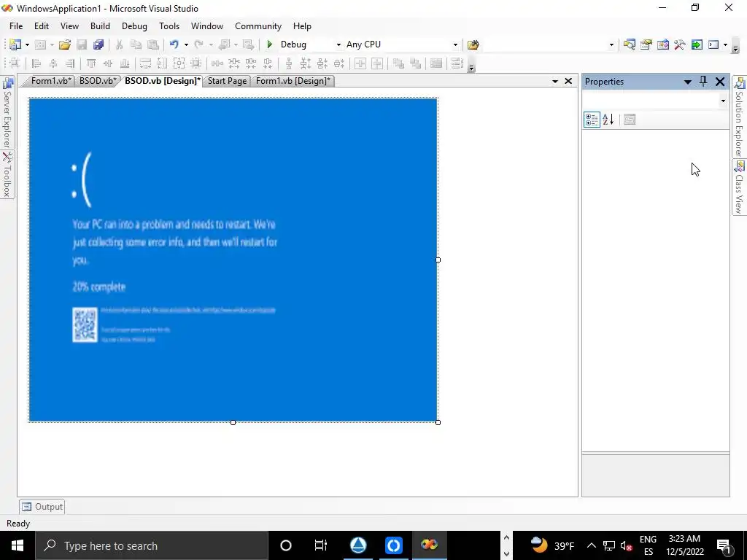
Task: Open the Find combo box dropdown arrow
Action: 612,44
